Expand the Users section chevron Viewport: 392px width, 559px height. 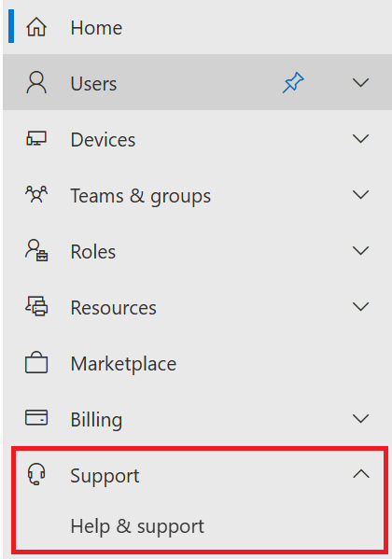coord(360,83)
